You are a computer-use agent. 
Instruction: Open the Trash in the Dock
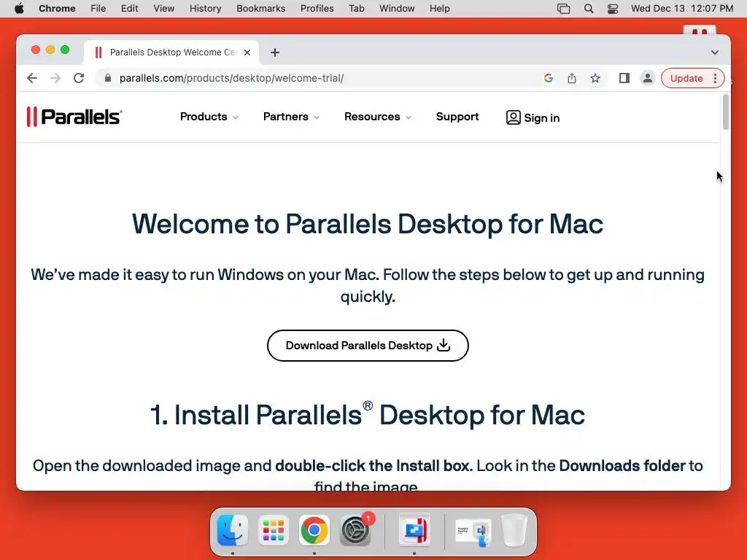tap(514, 530)
